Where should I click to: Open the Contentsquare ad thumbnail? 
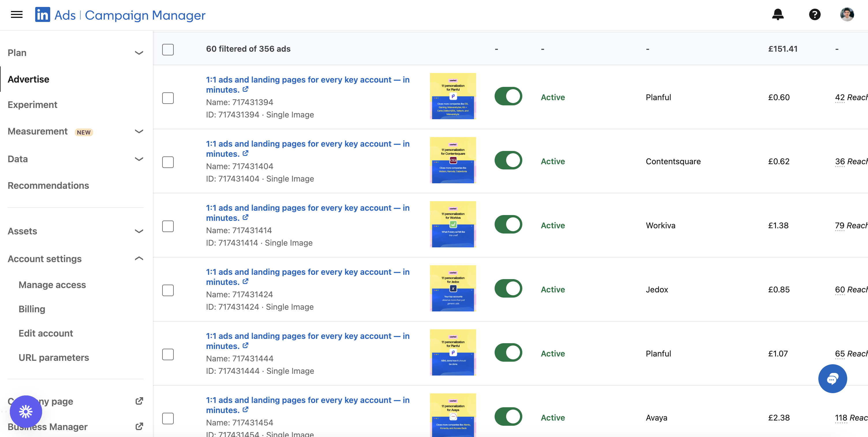pos(452,160)
